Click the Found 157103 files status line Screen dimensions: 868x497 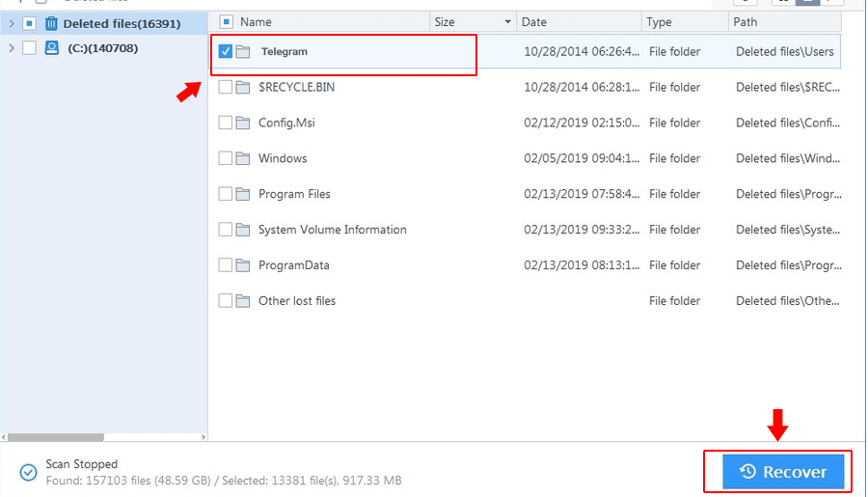[223, 481]
